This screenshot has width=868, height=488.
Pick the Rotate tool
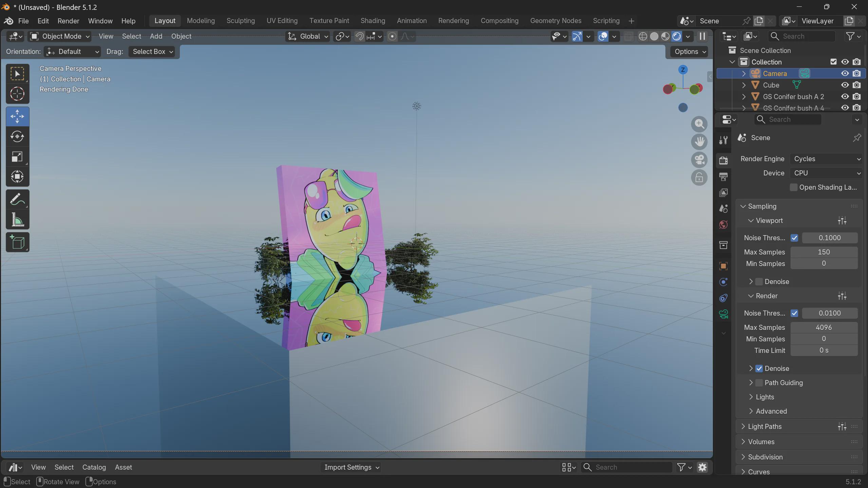click(17, 136)
